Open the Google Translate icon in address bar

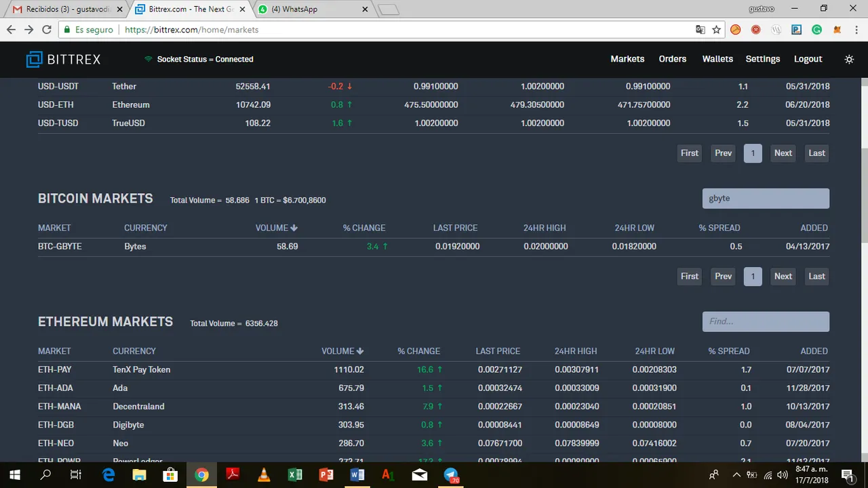pyautogui.click(x=701, y=30)
